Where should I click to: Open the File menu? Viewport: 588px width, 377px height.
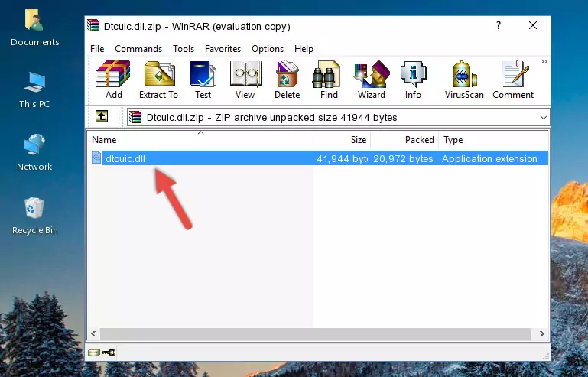(x=97, y=49)
